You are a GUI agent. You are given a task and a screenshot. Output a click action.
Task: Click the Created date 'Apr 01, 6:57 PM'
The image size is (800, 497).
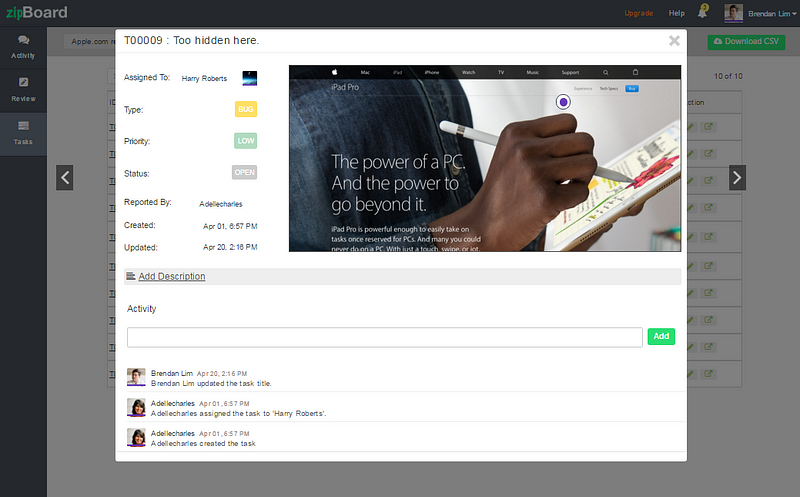tap(230, 226)
